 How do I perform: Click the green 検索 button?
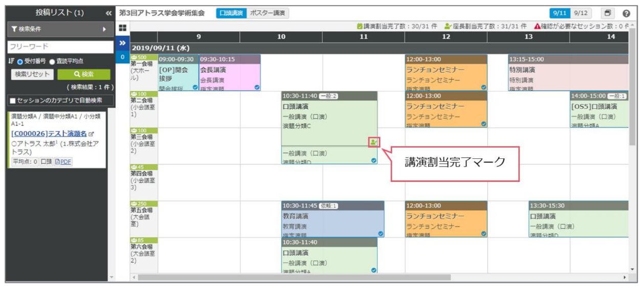click(83, 75)
